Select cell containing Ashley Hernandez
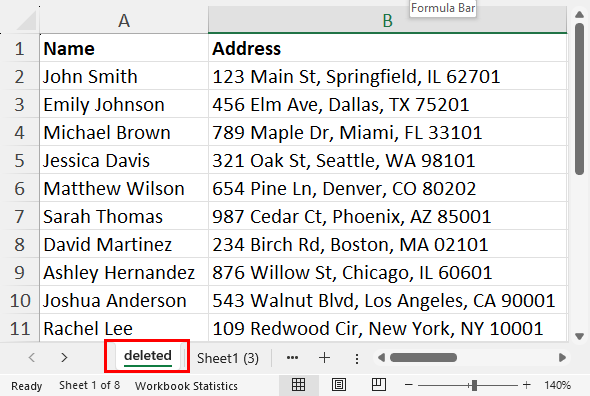The image size is (590, 396). (124, 272)
